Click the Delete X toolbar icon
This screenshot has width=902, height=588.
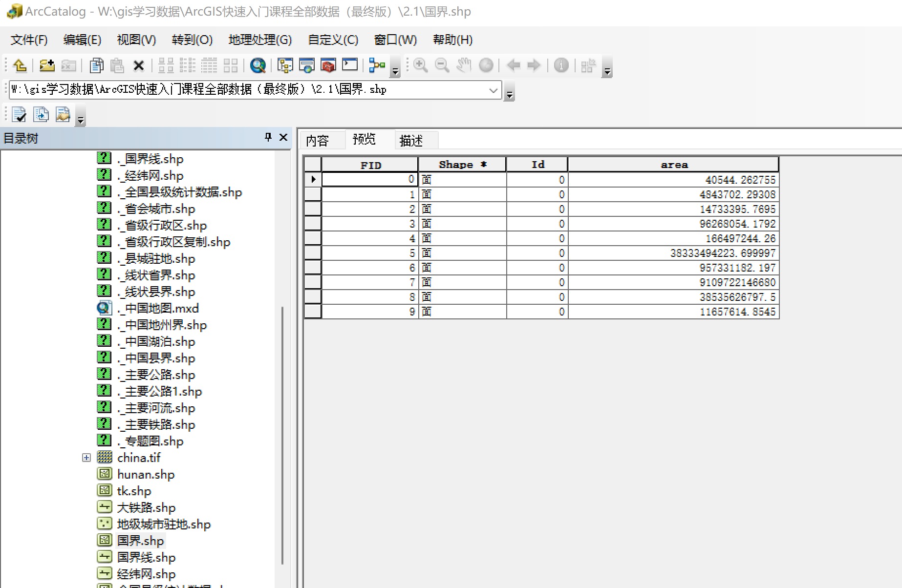click(x=139, y=65)
